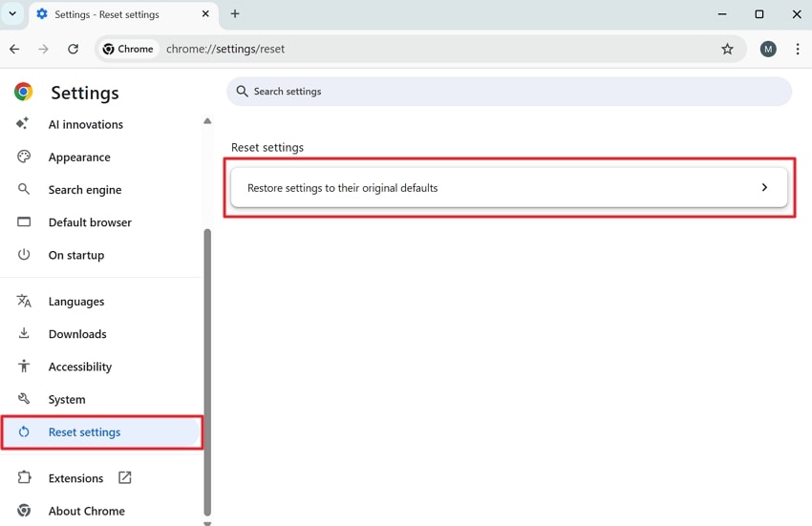Open the M profile avatar
The height and width of the screenshot is (526, 812).
coord(768,49)
